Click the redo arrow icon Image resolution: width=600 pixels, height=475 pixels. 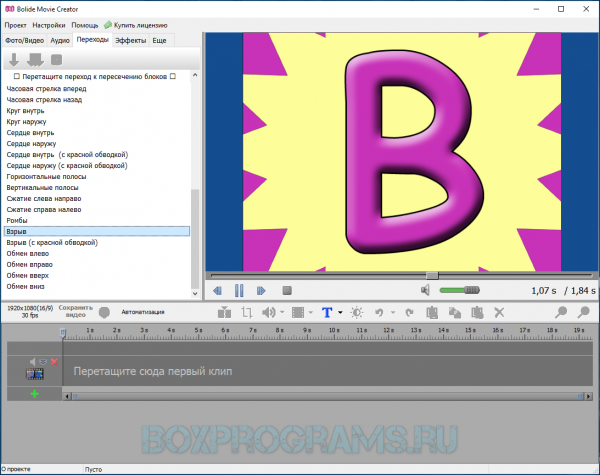pyautogui.click(x=409, y=312)
